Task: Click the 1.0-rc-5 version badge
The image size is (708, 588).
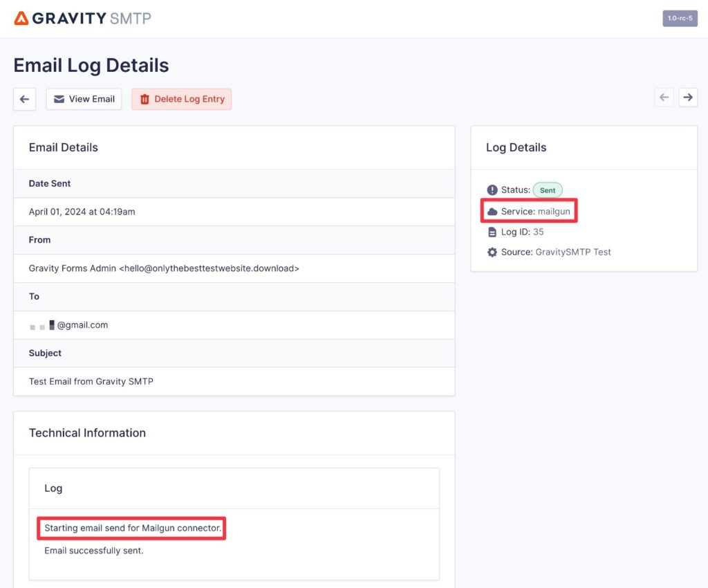Action: coord(680,19)
